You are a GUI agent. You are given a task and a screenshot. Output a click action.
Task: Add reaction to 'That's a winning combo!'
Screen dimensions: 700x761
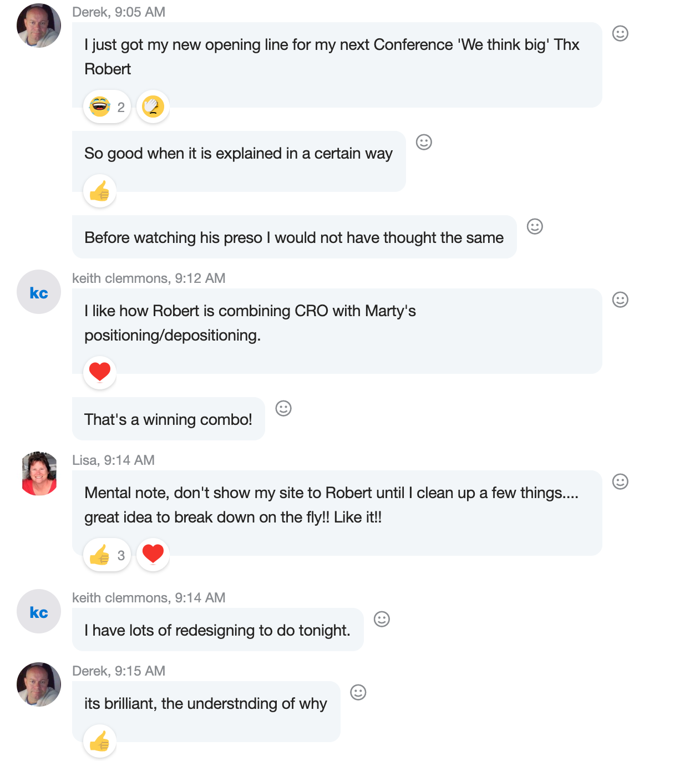283,409
